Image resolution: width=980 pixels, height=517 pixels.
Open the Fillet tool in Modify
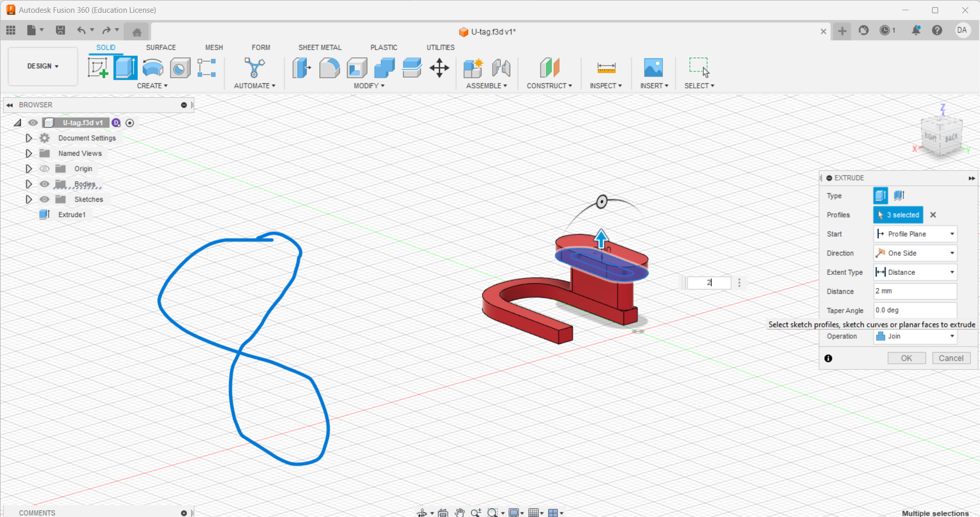(329, 68)
